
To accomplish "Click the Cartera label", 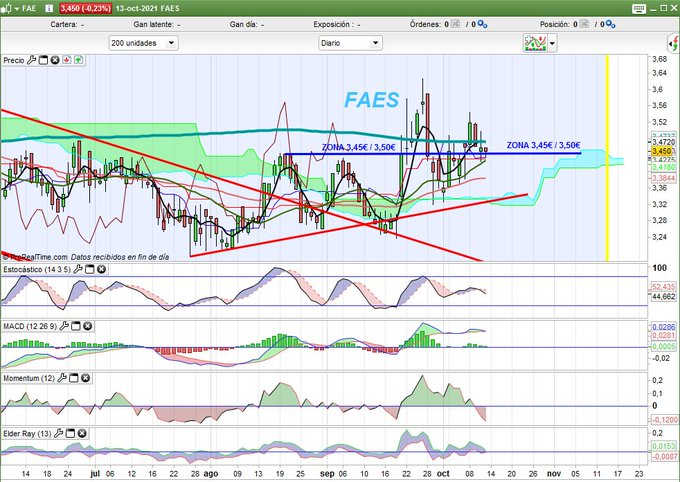I will pyautogui.click(x=63, y=24).
